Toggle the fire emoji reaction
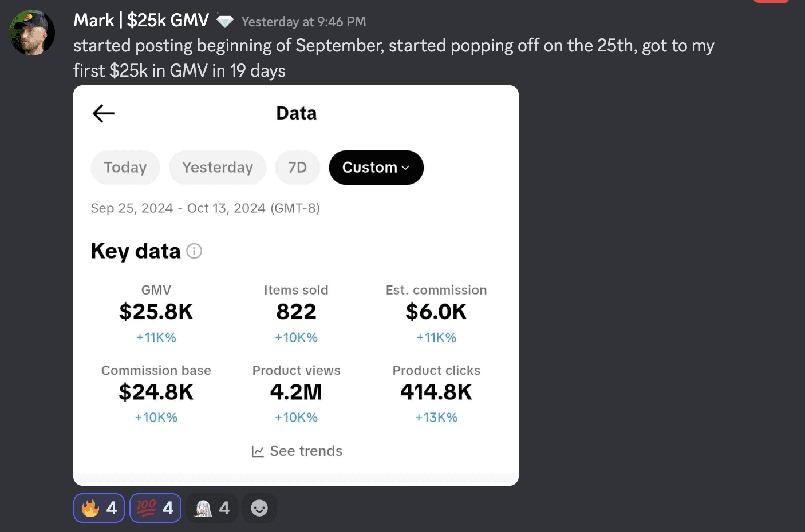This screenshot has width=805, height=532. click(x=99, y=508)
